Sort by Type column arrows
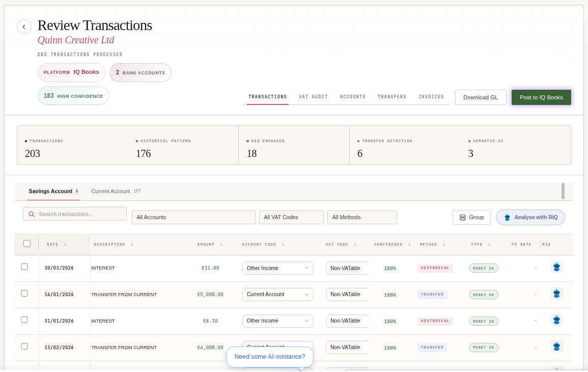This screenshot has height=372, width=588. [489, 245]
